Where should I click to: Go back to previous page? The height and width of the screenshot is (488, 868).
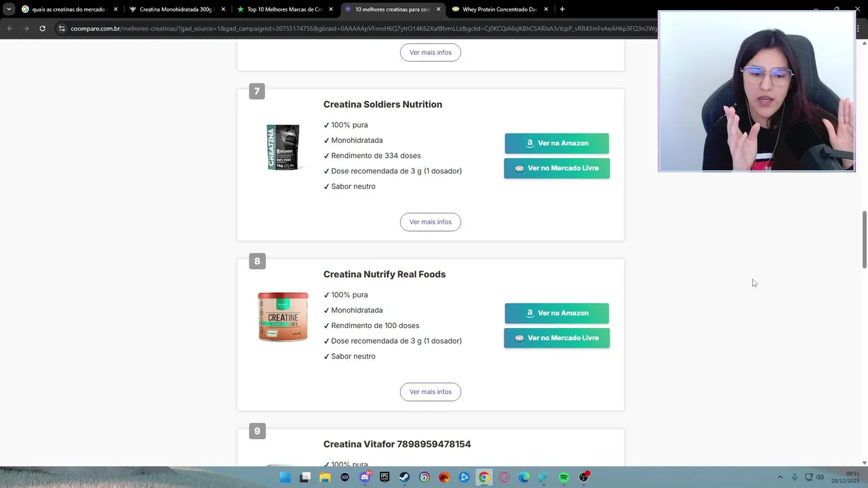coord(10,28)
